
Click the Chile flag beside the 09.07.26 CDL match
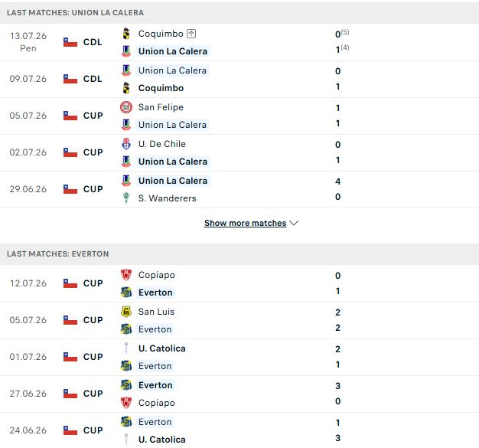point(70,79)
